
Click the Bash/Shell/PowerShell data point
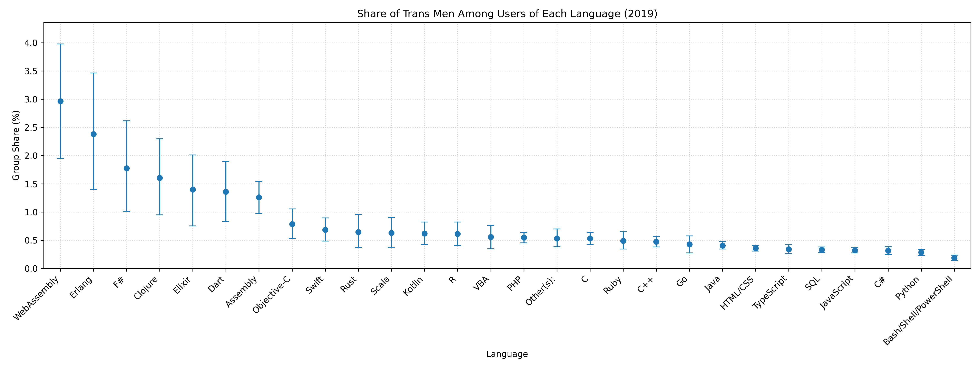(954, 258)
